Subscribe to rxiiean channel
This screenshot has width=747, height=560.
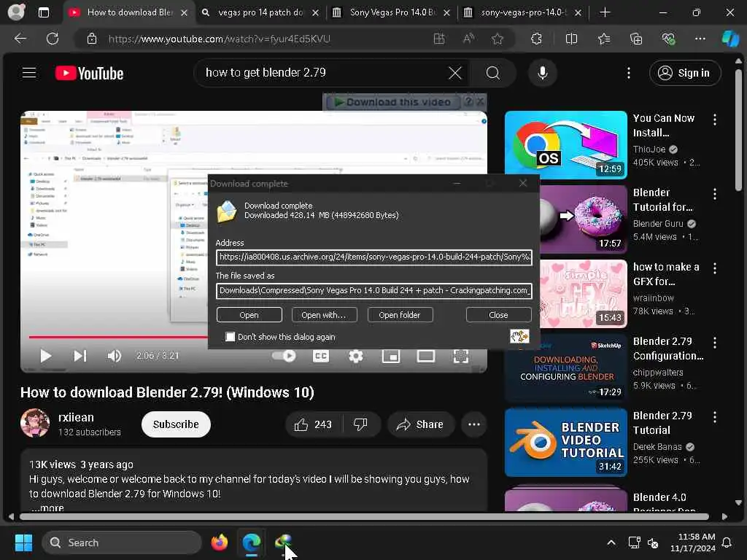click(x=176, y=424)
